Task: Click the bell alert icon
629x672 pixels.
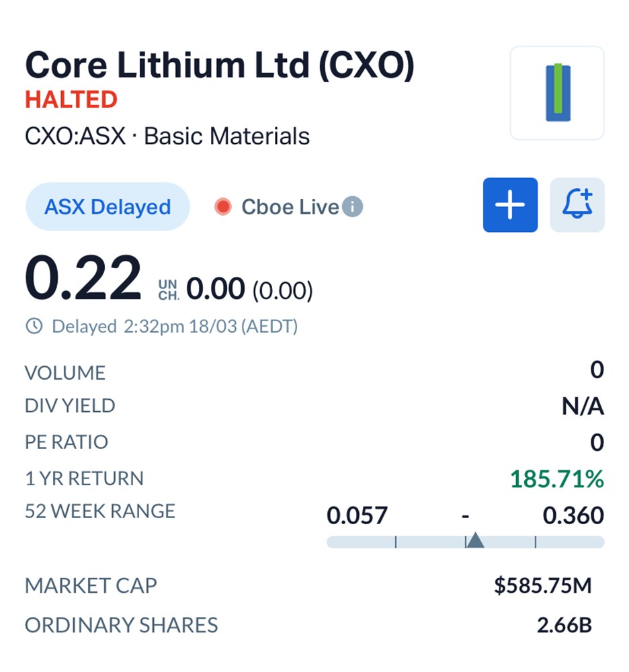Action: 577,205
